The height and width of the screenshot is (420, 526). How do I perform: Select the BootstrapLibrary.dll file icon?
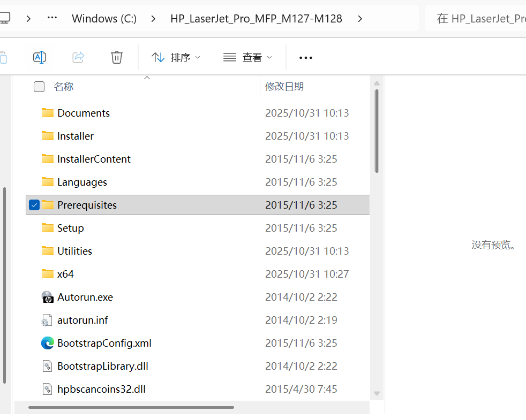[x=47, y=366]
